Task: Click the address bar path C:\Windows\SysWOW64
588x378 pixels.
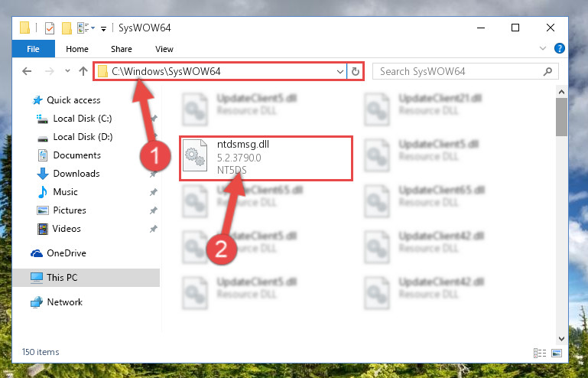Action: point(166,71)
